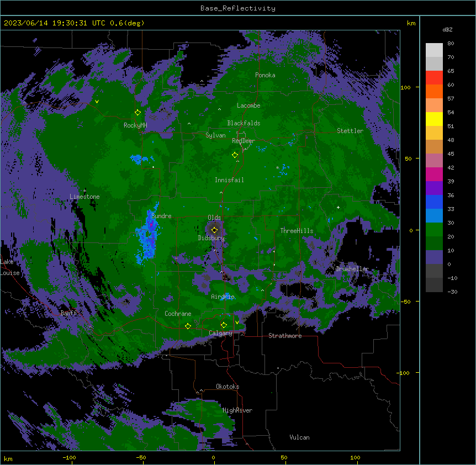Pick the orange swatch below red in legend
This screenshot has width=476, height=465.
click(x=434, y=91)
